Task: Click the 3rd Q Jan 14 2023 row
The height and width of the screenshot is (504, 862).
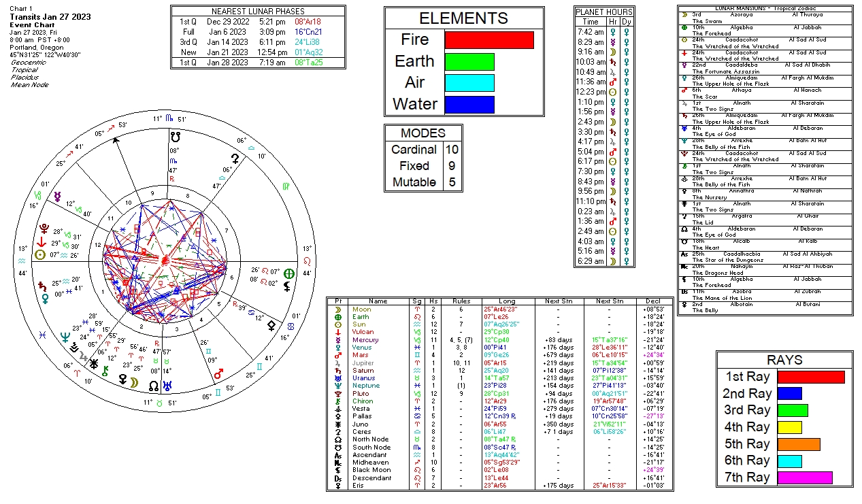Action: click(259, 41)
